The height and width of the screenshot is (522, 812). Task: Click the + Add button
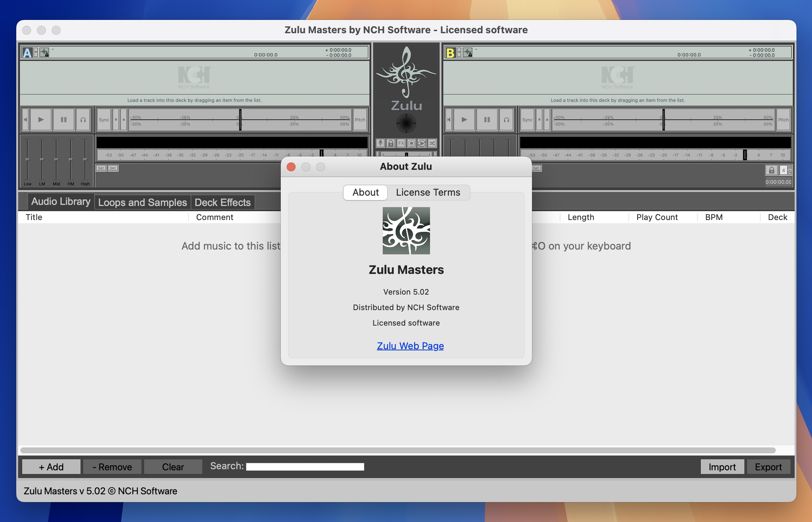pyautogui.click(x=51, y=467)
